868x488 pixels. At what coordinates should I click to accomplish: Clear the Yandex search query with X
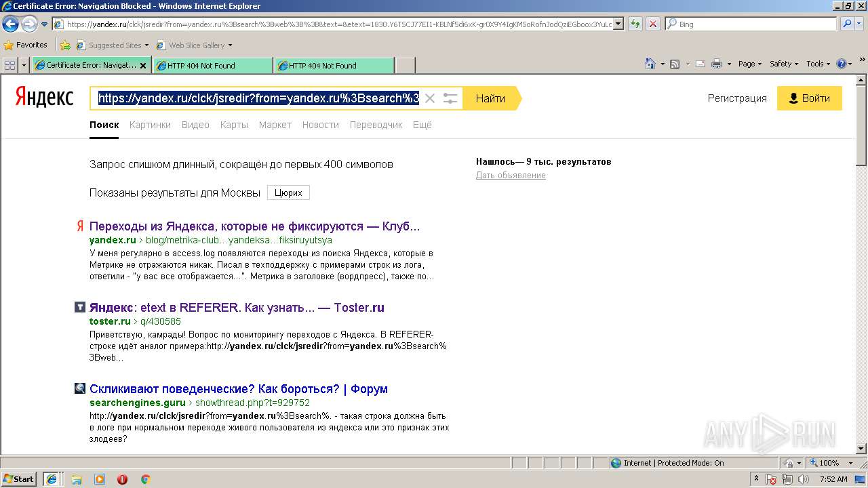[429, 98]
